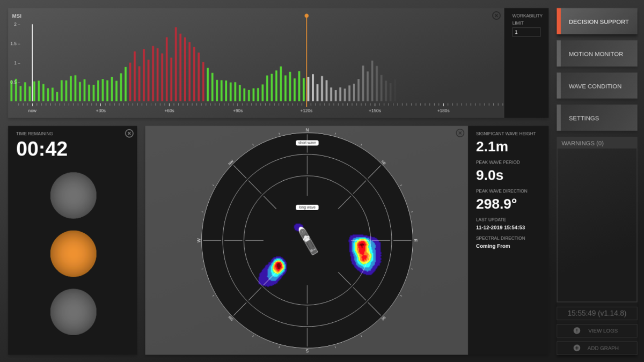
Task: Click the 'long wave' label
Action: (x=307, y=208)
